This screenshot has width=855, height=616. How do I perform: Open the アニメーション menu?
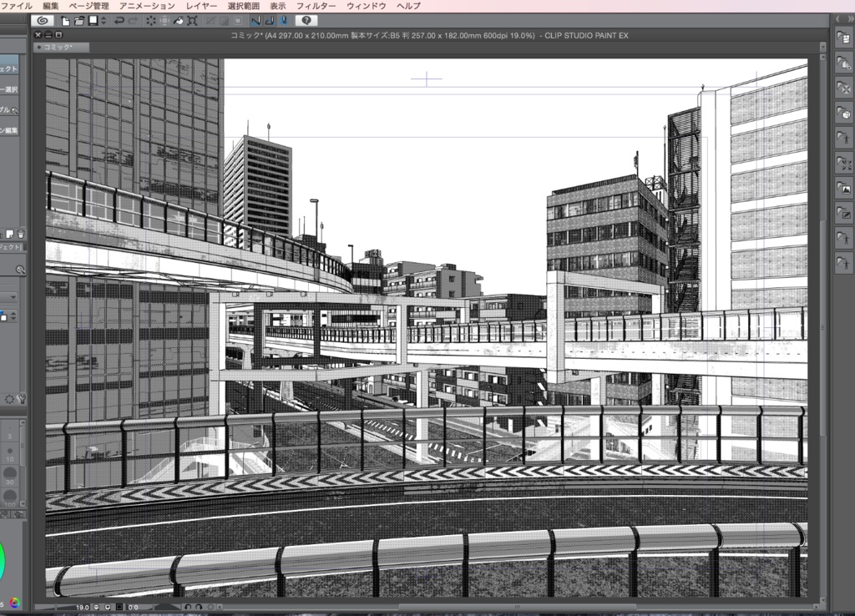point(147,6)
